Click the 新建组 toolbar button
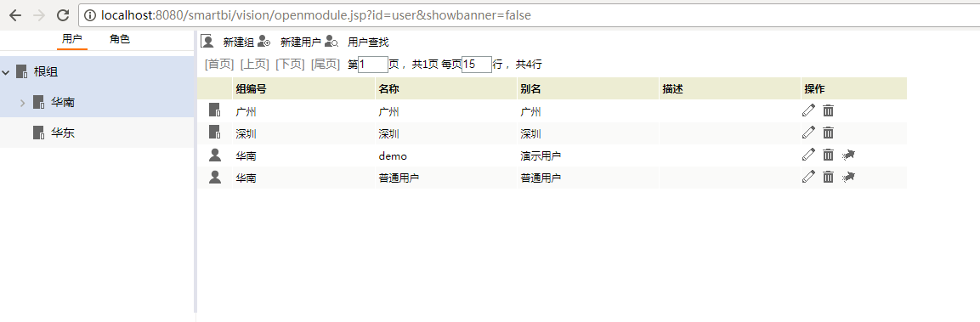Screen dimensions: 980x322 click(238, 42)
